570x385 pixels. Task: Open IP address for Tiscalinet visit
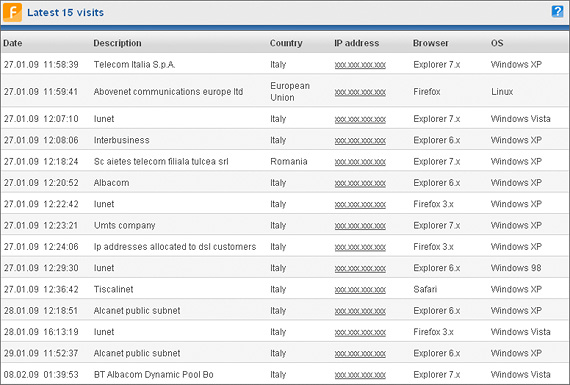(360, 290)
